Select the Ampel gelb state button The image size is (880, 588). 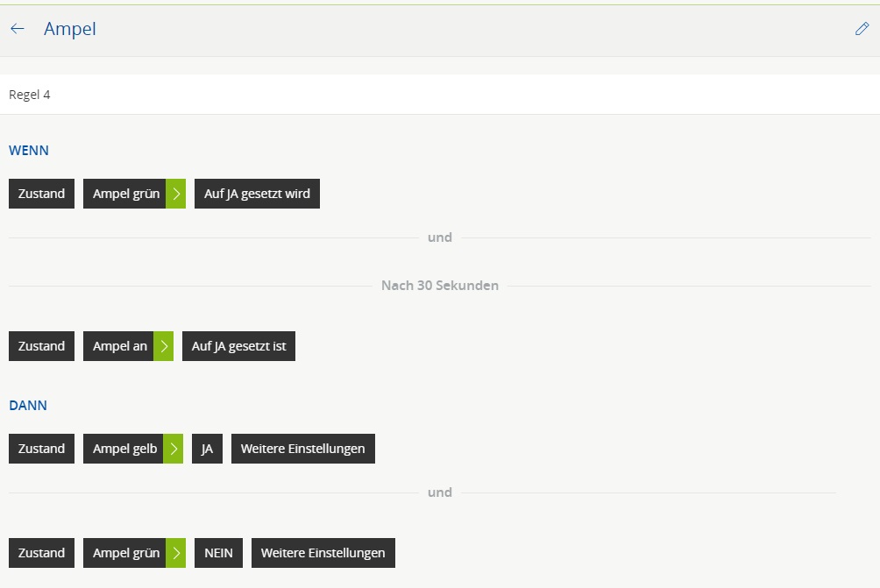124,449
